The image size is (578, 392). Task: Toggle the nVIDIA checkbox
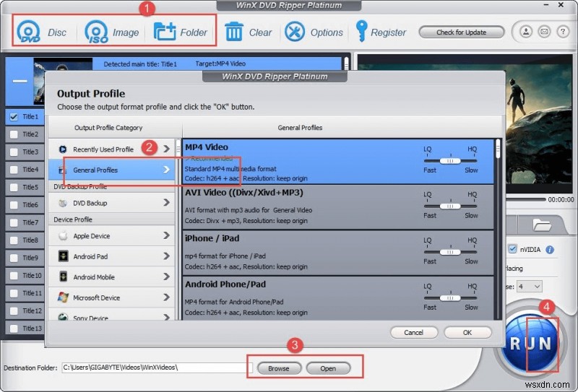point(512,249)
